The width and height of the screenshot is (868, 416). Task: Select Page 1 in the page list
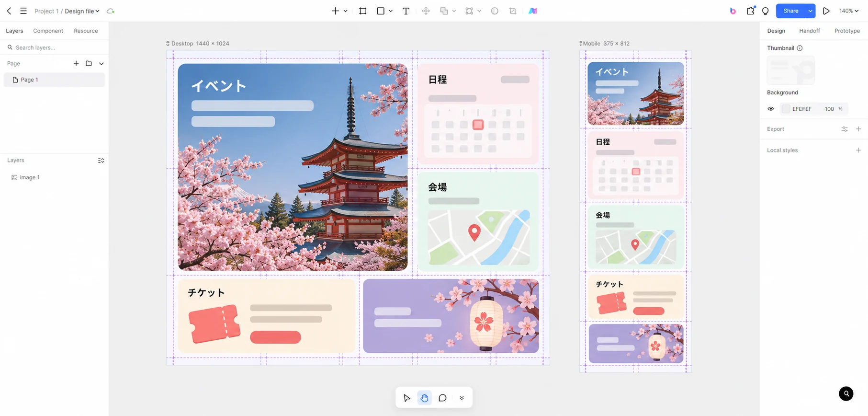pyautogui.click(x=54, y=80)
